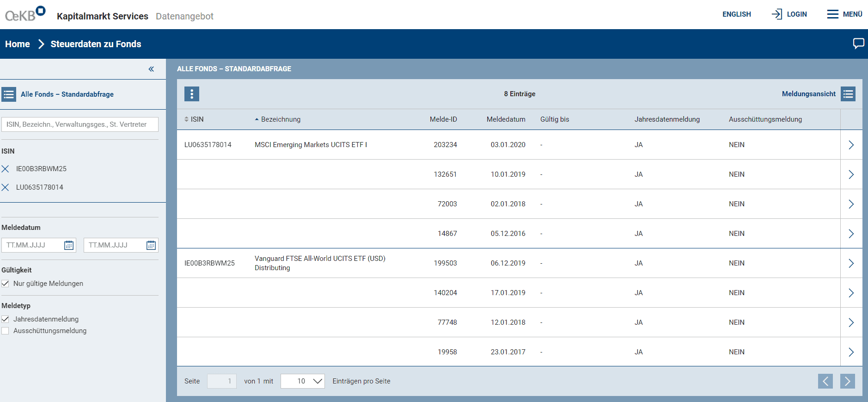
Task: Open the hamburger MENÜ icon
Action: [x=832, y=14]
